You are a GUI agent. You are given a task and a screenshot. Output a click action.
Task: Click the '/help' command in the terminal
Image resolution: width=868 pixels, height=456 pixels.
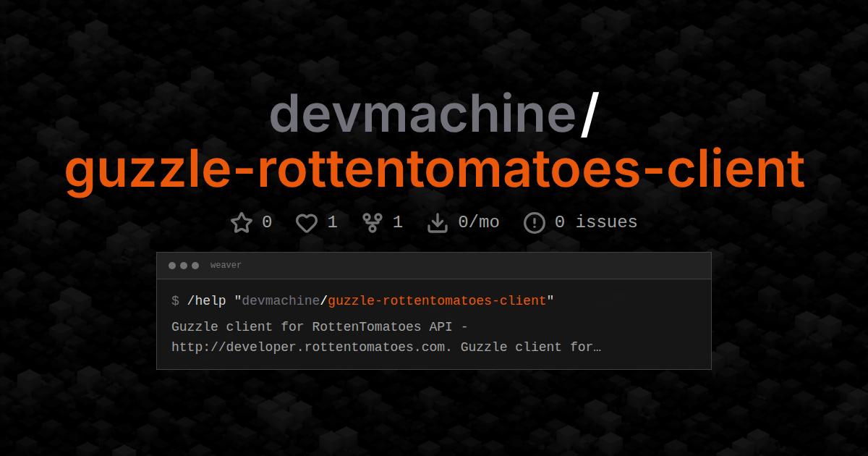(x=206, y=300)
